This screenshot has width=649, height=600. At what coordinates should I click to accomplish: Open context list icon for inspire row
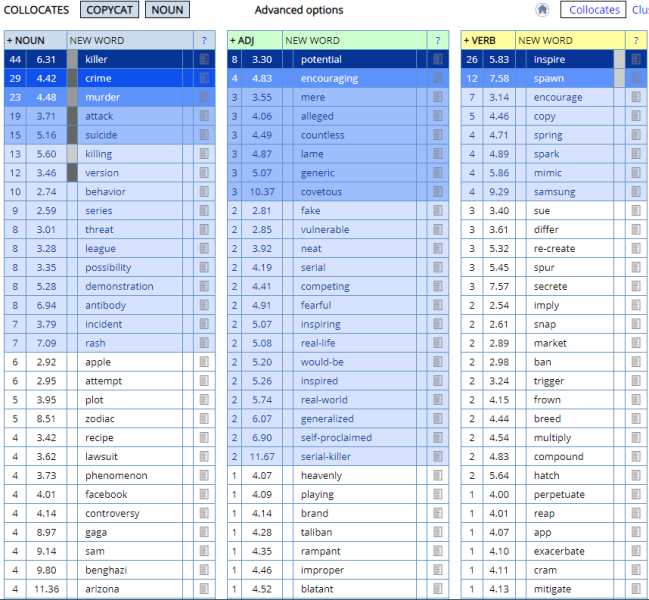[x=636, y=59]
